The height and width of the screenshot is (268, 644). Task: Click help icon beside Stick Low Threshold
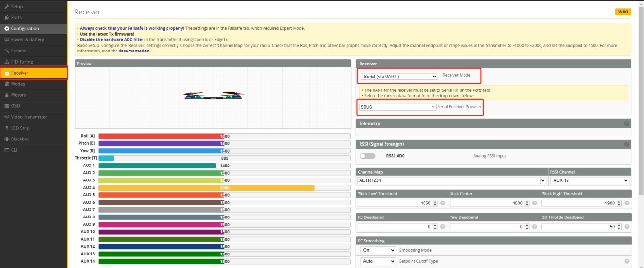pos(442,204)
